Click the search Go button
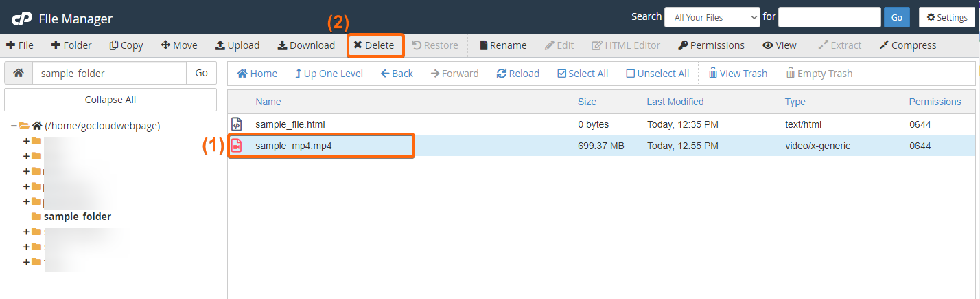The image size is (980, 299). point(897,17)
